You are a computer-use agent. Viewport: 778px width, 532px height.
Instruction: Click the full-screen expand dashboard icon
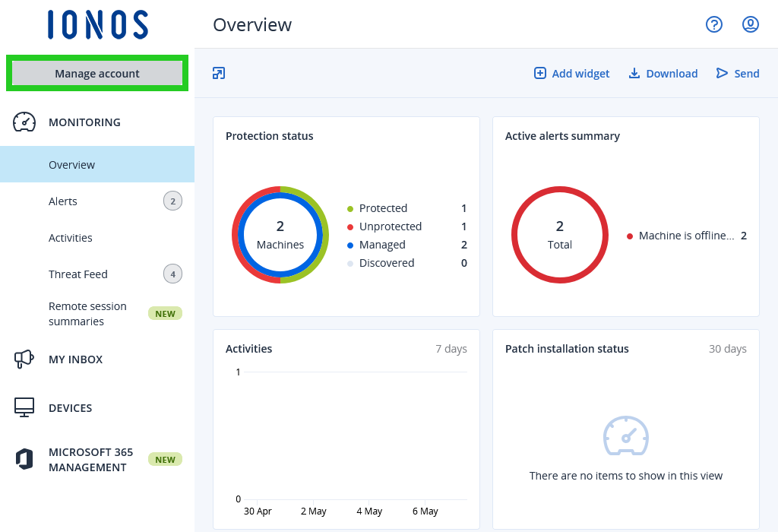(219, 74)
